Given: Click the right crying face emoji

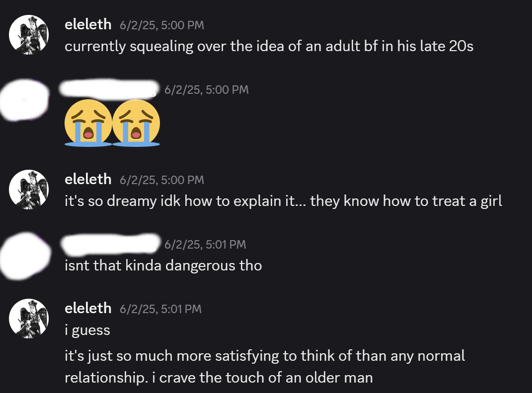Looking at the screenshot, I should (x=136, y=123).
